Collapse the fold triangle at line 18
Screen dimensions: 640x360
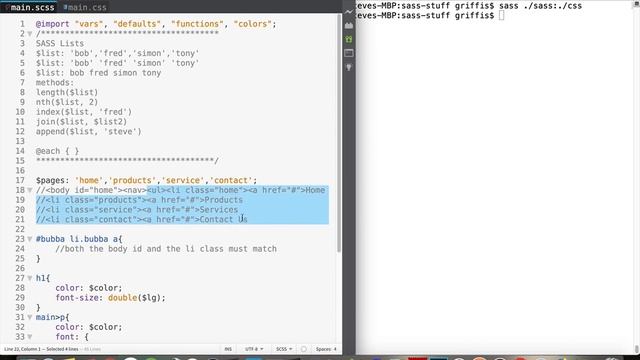(30, 190)
